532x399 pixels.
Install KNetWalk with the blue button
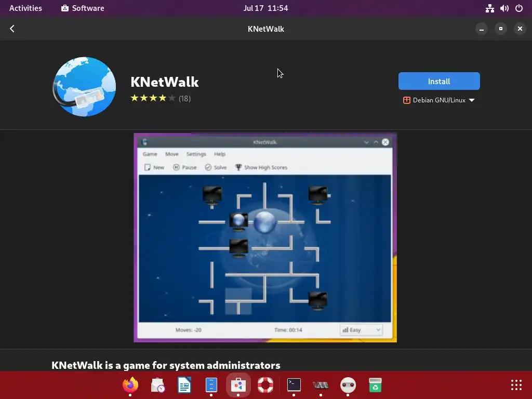click(x=439, y=81)
